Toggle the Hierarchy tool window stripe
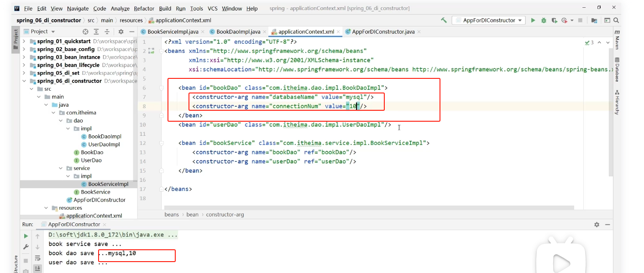The height and width of the screenshot is (273, 644). tap(617, 102)
